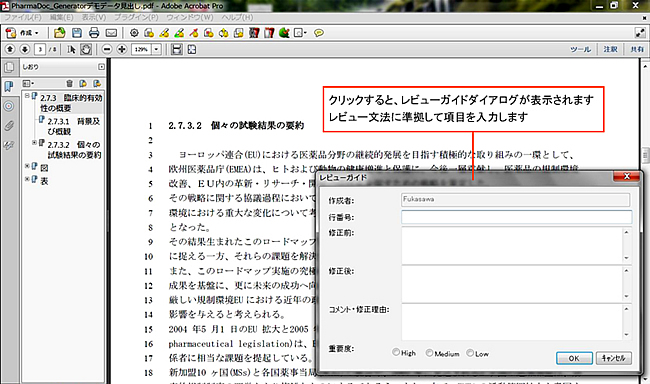Click the fit full page icon

[x=192, y=49]
